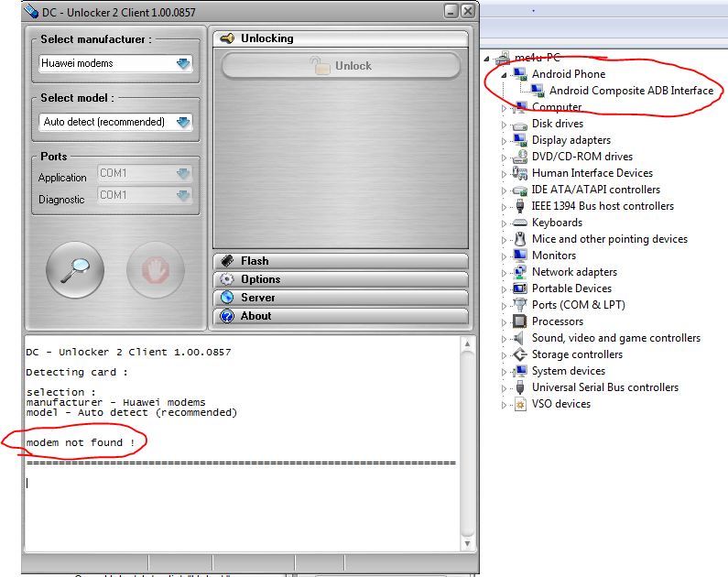Click inside the log text area

(x=243, y=443)
